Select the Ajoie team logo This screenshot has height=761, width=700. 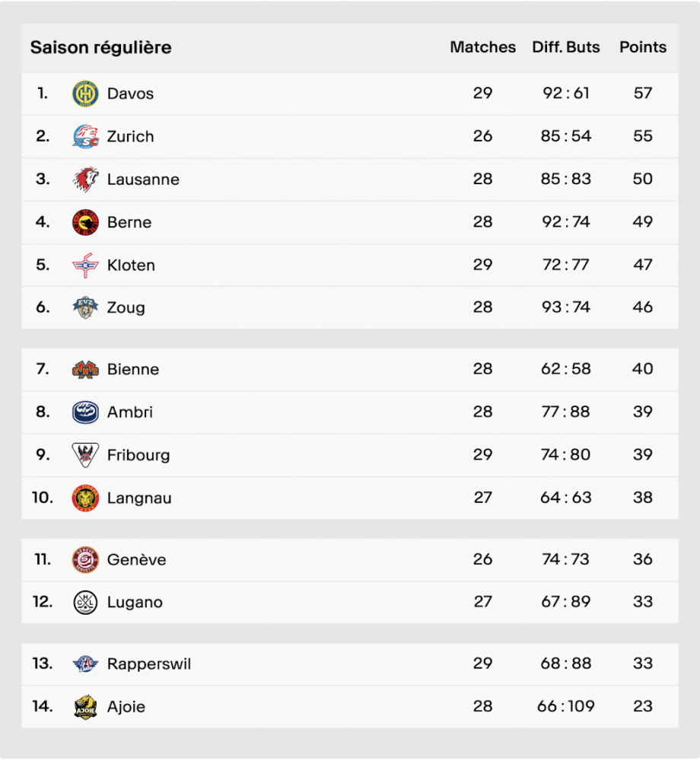point(85,707)
